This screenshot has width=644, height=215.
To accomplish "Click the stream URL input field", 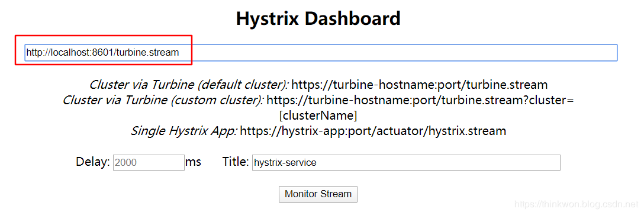I will point(321,53).
